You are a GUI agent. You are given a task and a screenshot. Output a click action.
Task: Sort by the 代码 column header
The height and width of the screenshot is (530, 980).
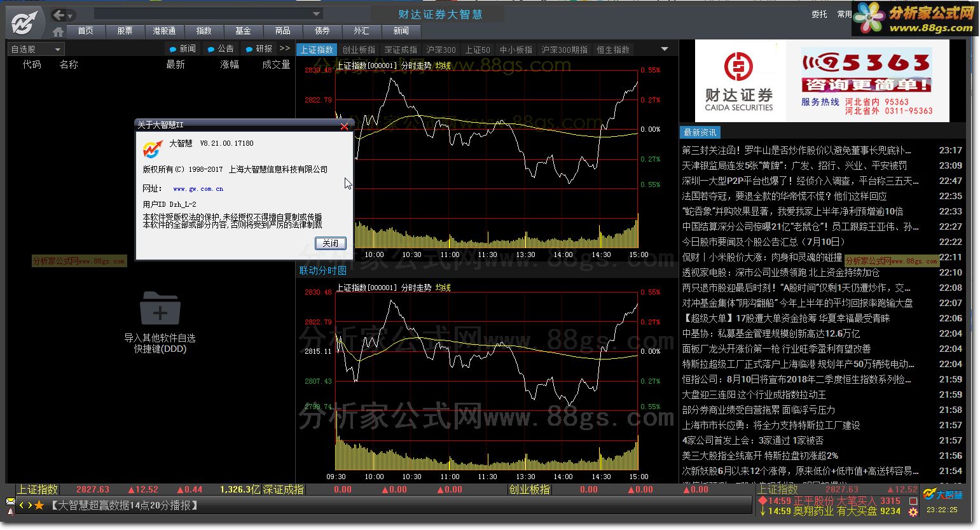[x=32, y=64]
